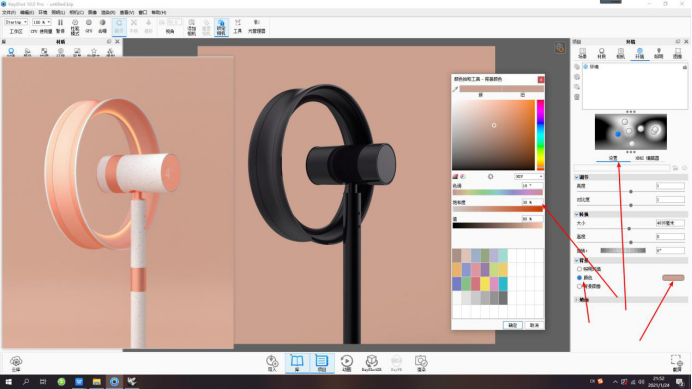Click the Import icon in bottom toolbar

[272, 363]
